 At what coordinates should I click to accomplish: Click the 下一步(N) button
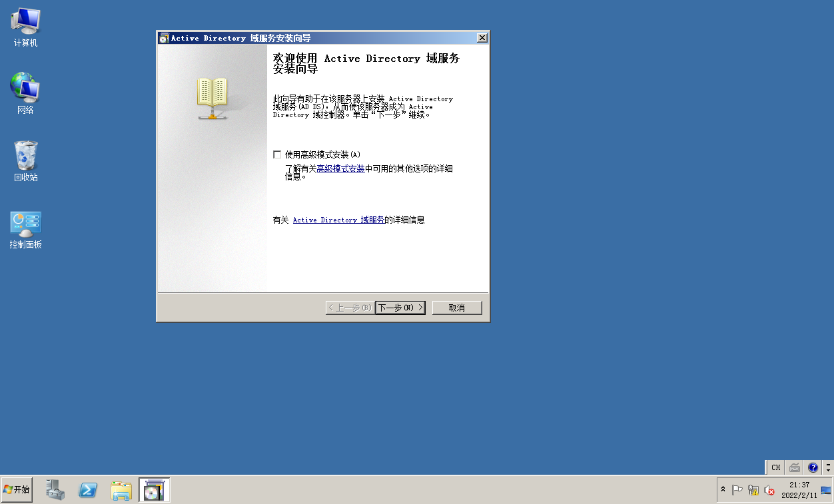(x=400, y=308)
